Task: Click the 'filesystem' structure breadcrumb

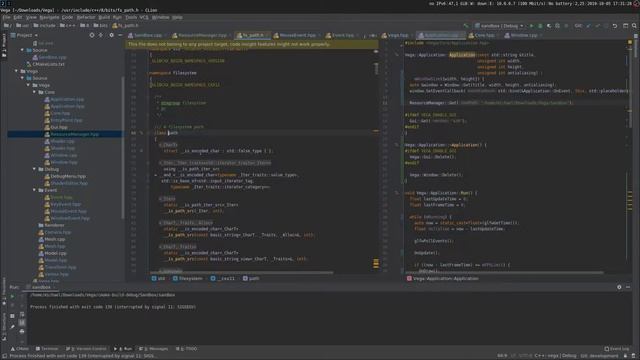Action: point(187,279)
